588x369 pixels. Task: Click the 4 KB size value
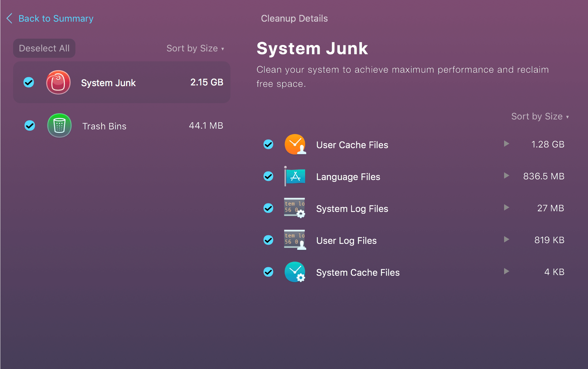(554, 272)
